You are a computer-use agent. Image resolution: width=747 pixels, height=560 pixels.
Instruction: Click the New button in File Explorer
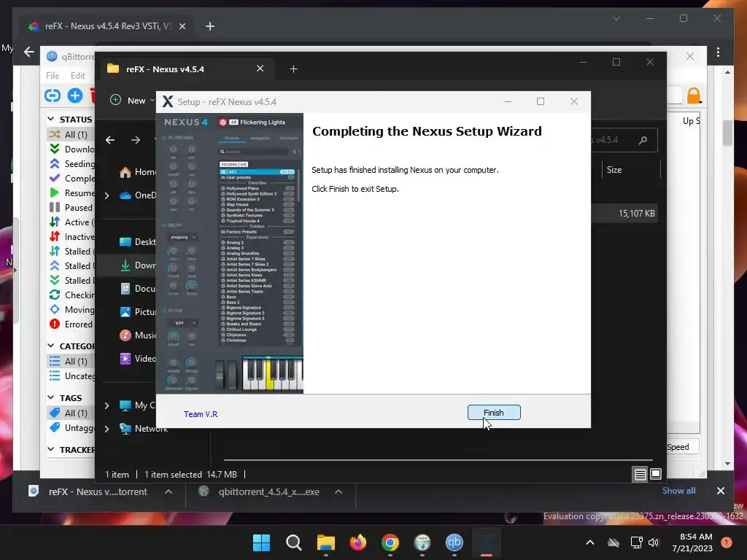(x=133, y=101)
